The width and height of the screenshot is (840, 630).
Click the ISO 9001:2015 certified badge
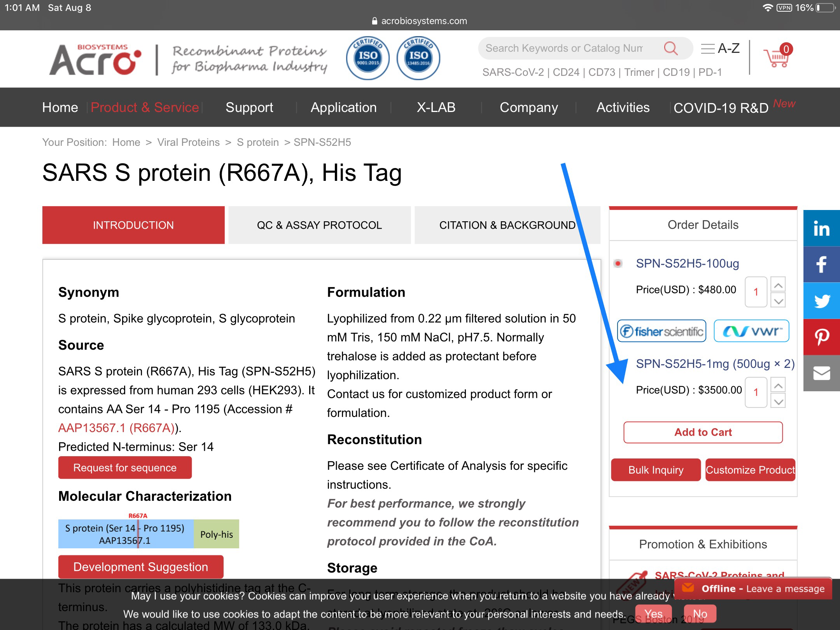tap(367, 58)
